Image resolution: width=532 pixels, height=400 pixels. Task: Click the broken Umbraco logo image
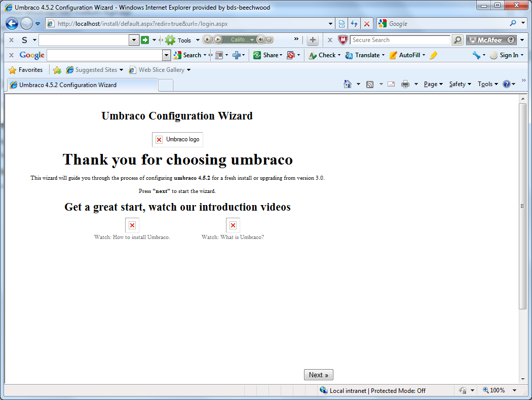pyautogui.click(x=177, y=139)
